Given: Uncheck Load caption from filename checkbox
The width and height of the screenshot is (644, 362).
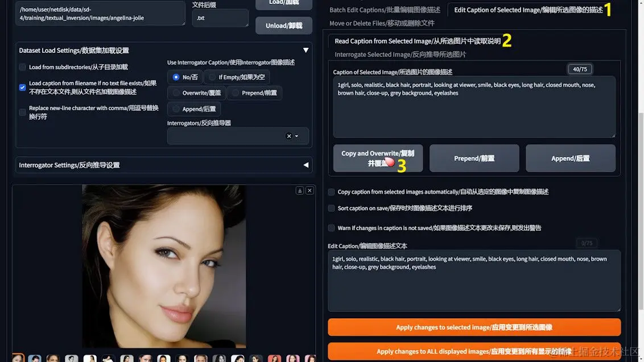Looking at the screenshot, I should point(23,87).
